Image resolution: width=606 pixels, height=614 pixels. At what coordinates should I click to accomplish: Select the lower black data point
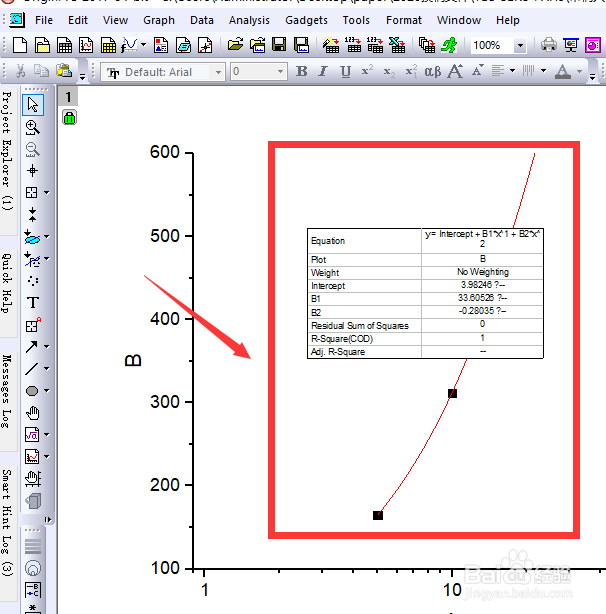[x=378, y=515]
